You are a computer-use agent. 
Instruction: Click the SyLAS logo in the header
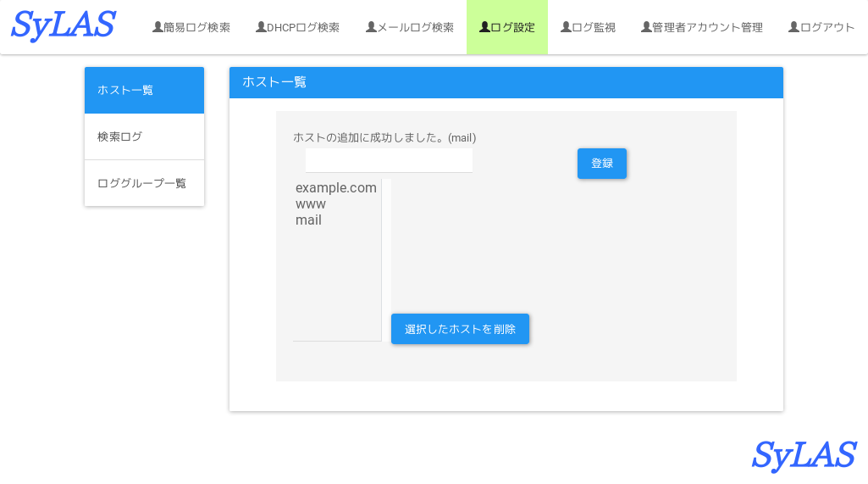pyautogui.click(x=64, y=26)
